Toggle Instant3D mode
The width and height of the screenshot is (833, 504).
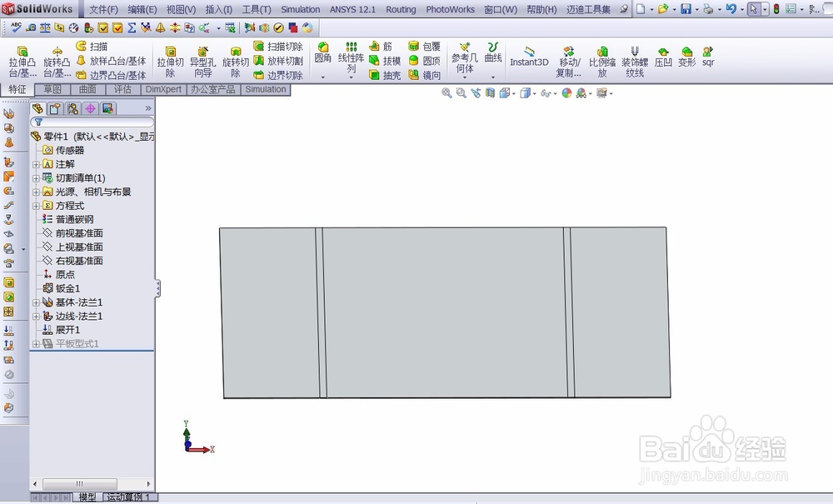[x=529, y=57]
